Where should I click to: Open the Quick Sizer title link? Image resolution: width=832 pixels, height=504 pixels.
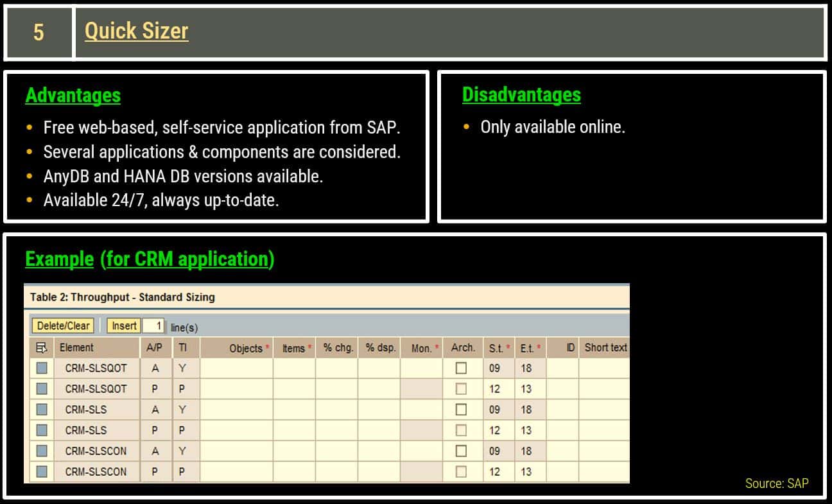(137, 31)
